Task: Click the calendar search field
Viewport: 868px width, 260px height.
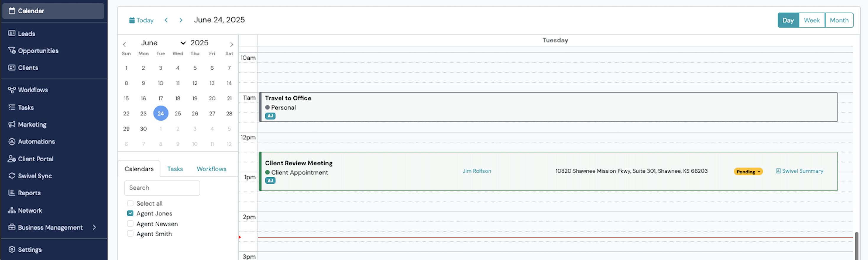Action: (162, 188)
